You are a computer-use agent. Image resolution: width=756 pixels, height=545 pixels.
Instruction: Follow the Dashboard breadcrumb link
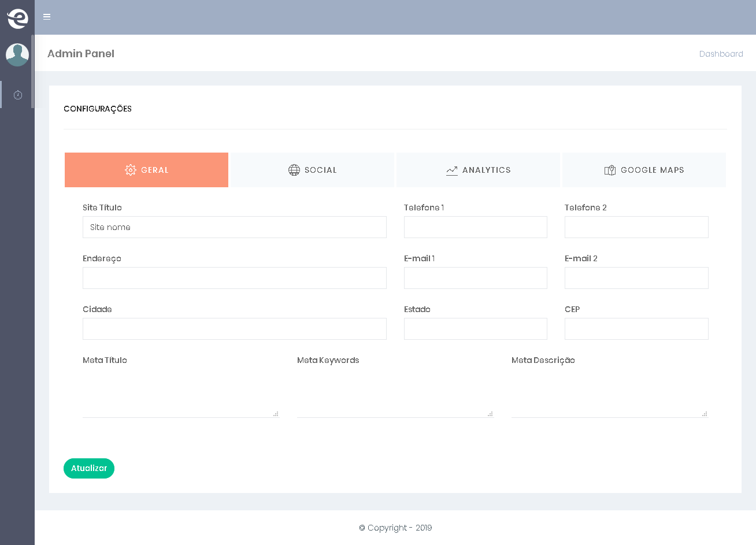pos(721,54)
